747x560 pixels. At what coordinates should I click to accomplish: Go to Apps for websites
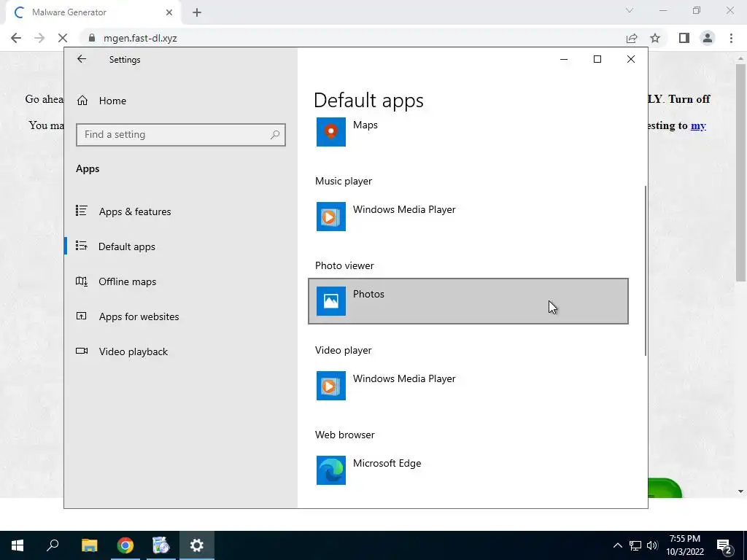(x=139, y=316)
